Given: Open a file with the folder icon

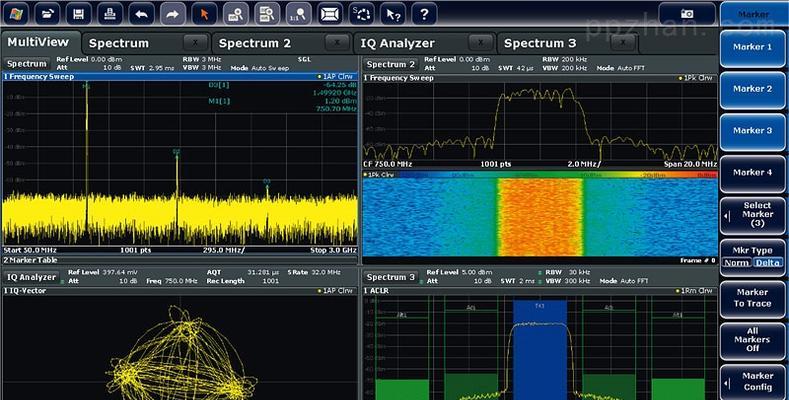Looking at the screenshot, I should (48, 14).
